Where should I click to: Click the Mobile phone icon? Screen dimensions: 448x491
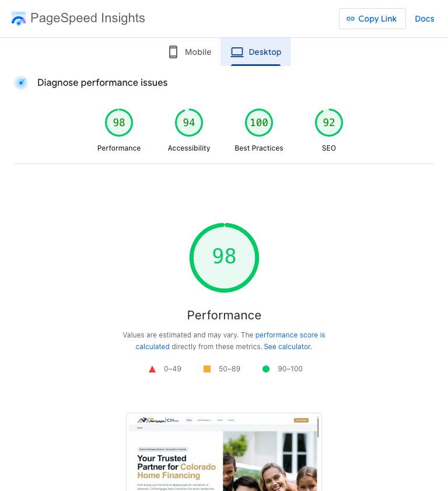click(173, 52)
